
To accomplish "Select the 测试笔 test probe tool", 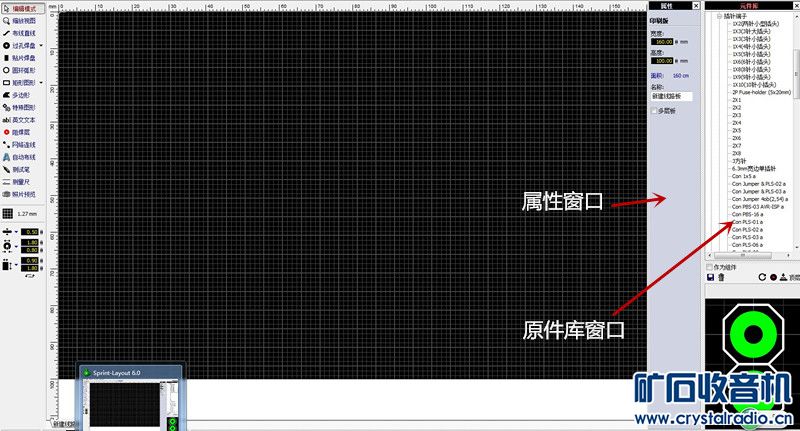I will 18,169.
